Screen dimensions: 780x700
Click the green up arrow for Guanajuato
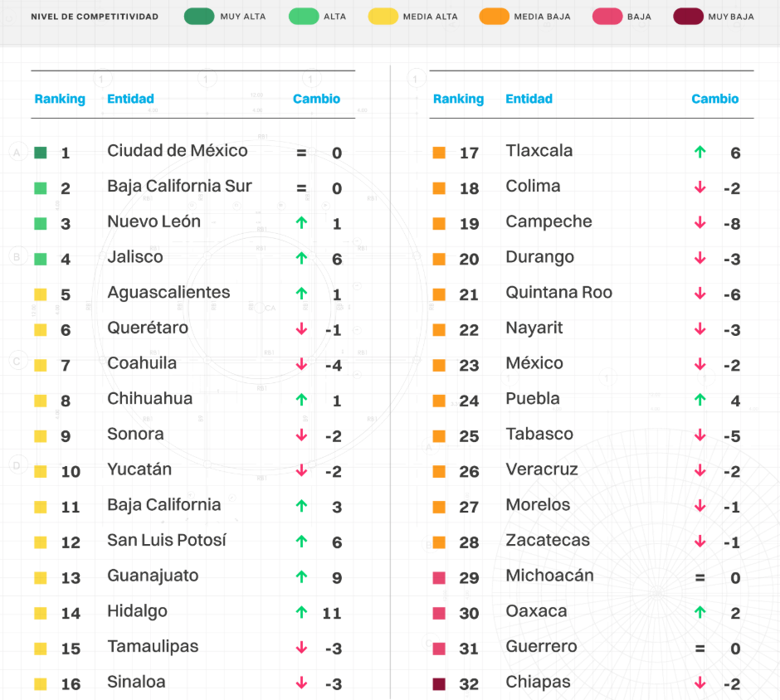point(301,576)
